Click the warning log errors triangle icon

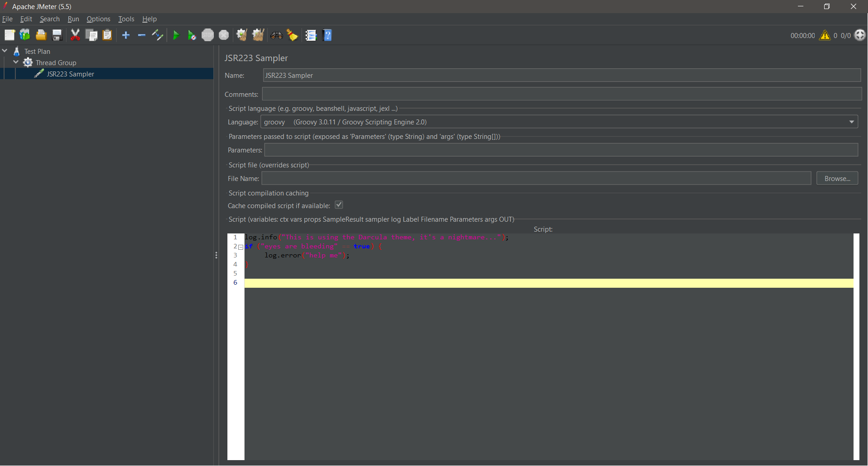tap(825, 35)
